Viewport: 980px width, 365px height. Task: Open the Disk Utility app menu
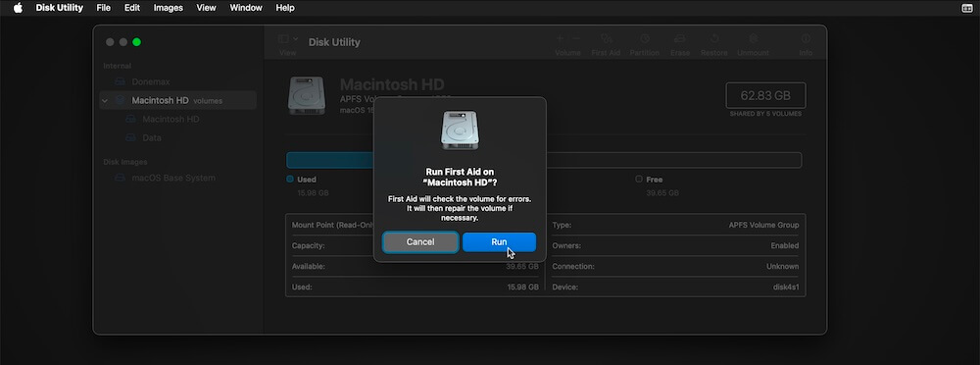pyautogui.click(x=60, y=8)
